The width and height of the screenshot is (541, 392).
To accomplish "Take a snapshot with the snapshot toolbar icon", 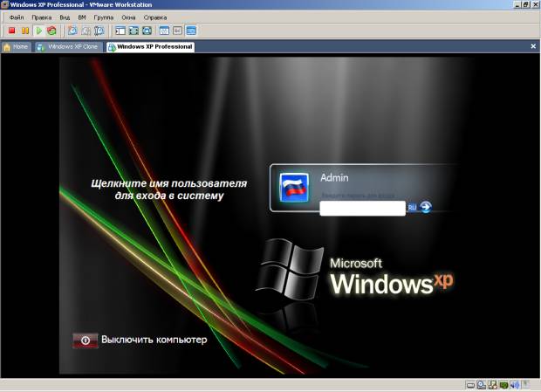I will [x=72, y=31].
